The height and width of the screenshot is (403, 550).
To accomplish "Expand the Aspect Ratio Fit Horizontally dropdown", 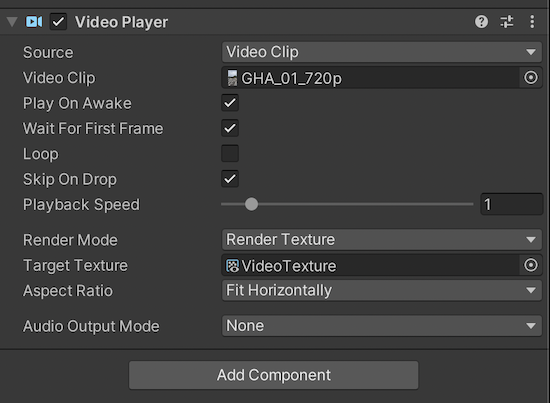I will (382, 290).
